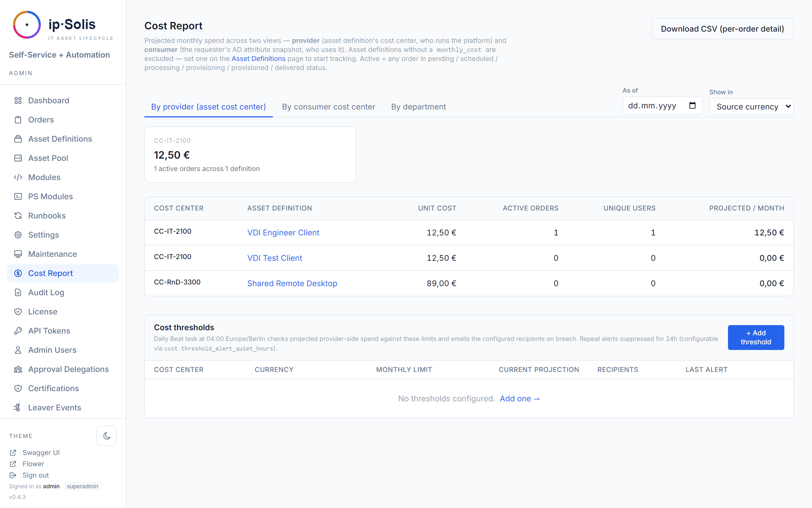This screenshot has width=812, height=508.
Task: Click the Asset Pool server icon
Action: [x=18, y=158]
